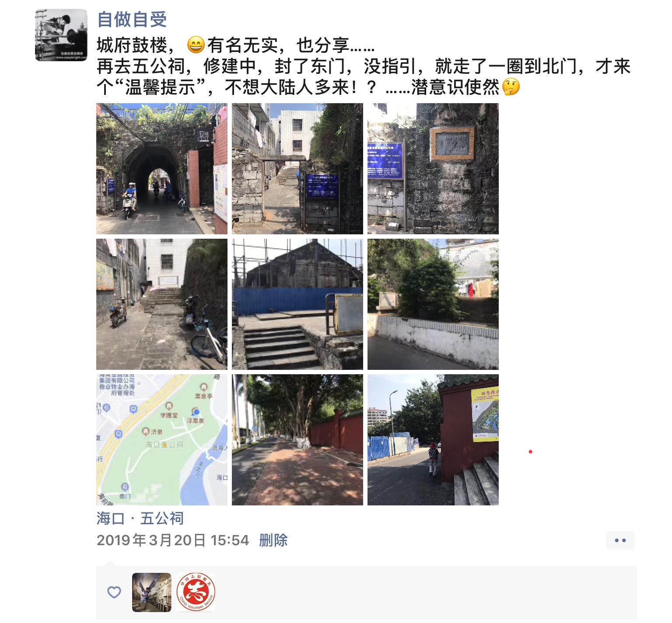View the tree-lined red brick path photo
The height and width of the screenshot is (623, 672).
297,440
